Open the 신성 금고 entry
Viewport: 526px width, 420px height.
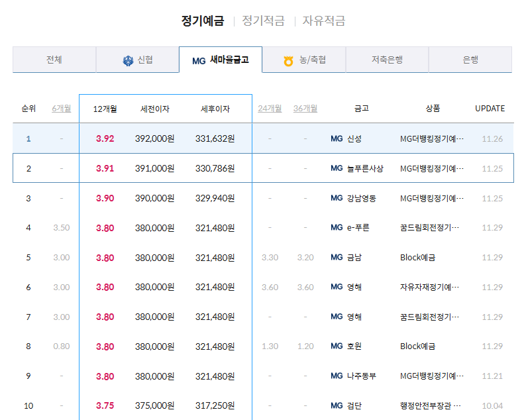pos(354,138)
